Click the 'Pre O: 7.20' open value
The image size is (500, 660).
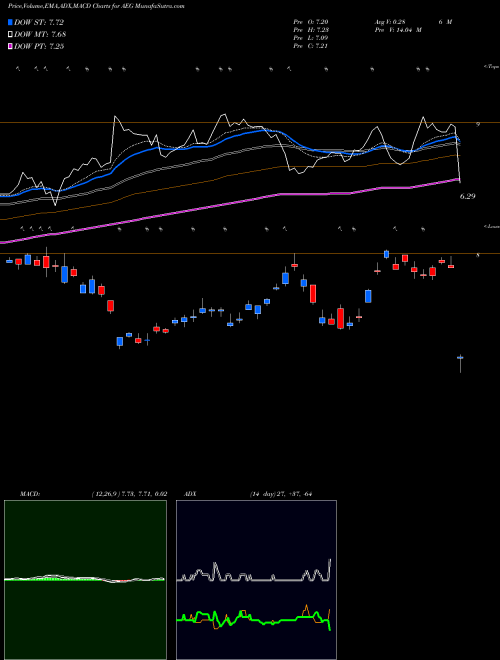[x=311, y=22]
